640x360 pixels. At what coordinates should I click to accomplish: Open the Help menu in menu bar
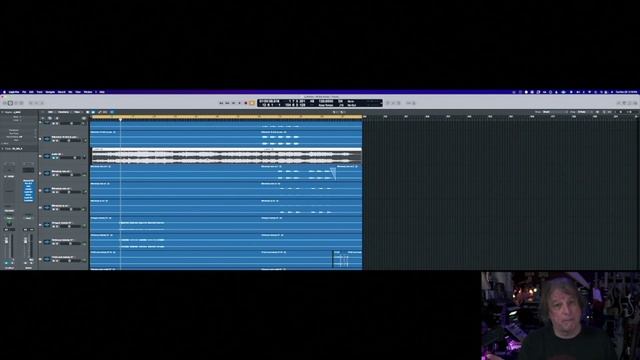(x=102, y=92)
